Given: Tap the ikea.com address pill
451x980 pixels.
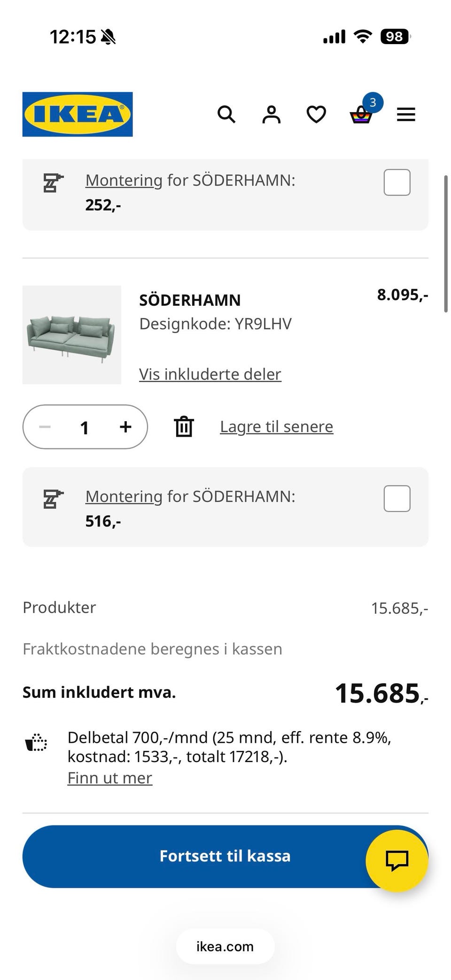Looking at the screenshot, I should [x=225, y=946].
